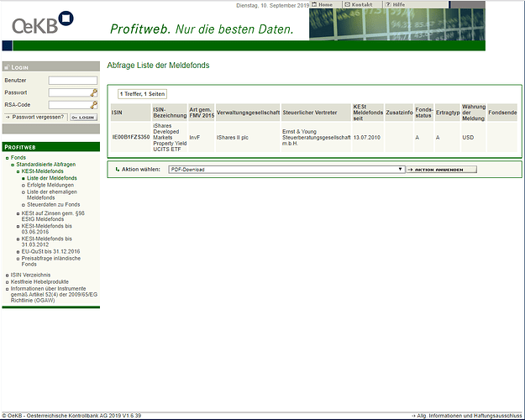Image resolution: width=525 pixels, height=420 pixels.
Task: Click into the RSA-Code input field
Action: point(69,105)
